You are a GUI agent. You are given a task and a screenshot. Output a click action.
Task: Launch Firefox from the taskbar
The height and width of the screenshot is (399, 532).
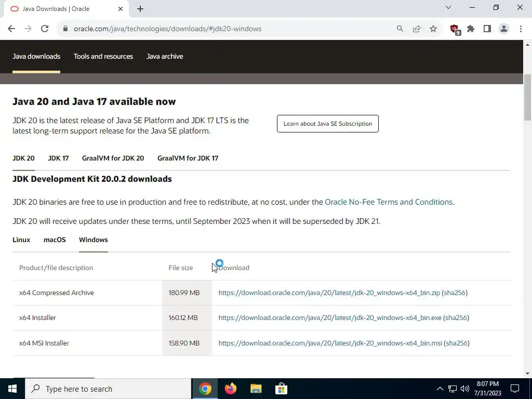230,389
